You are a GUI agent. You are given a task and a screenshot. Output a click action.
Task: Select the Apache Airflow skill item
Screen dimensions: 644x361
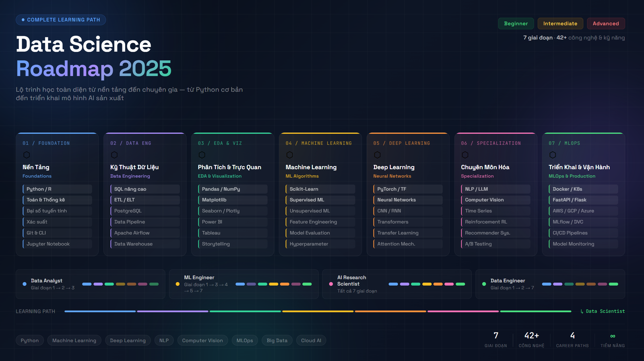(x=144, y=233)
